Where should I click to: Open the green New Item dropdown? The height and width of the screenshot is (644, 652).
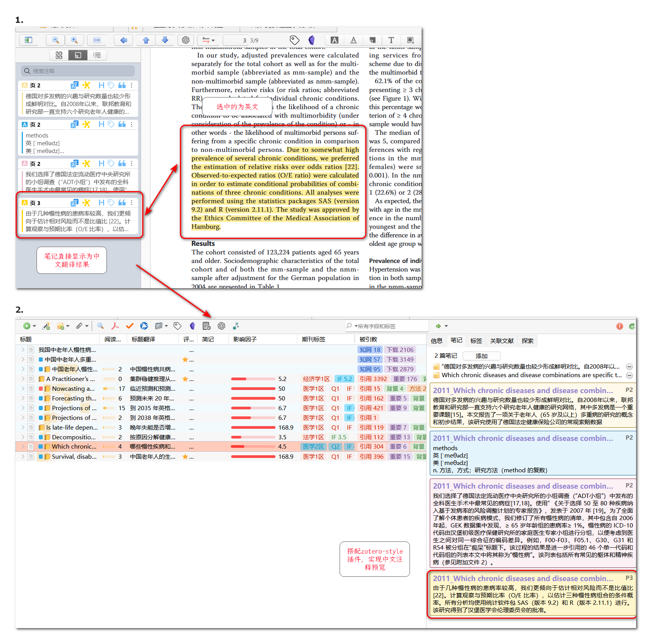click(x=30, y=326)
